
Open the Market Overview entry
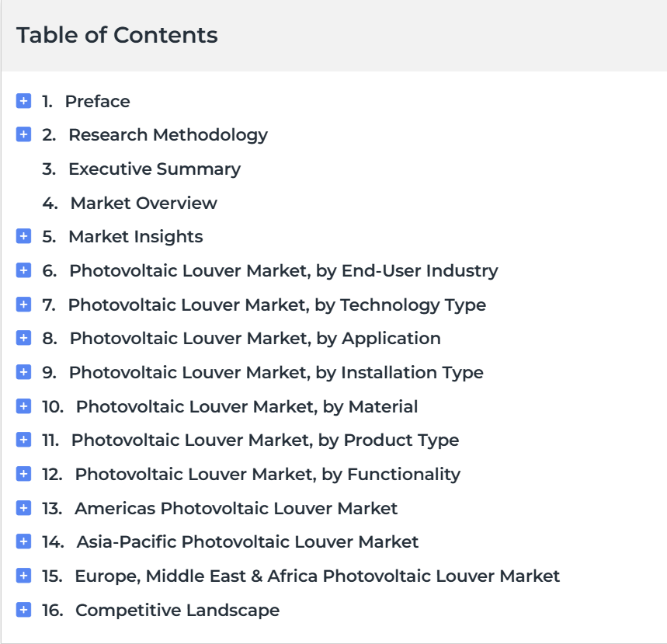[144, 203]
